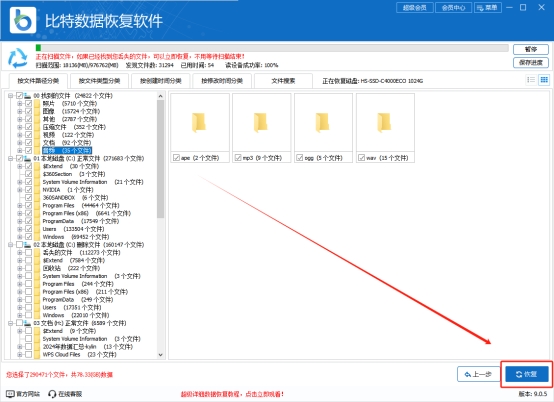Select the Program Files (x86) (6641 个文件) row
The width and height of the screenshot is (554, 402).
pos(86,213)
